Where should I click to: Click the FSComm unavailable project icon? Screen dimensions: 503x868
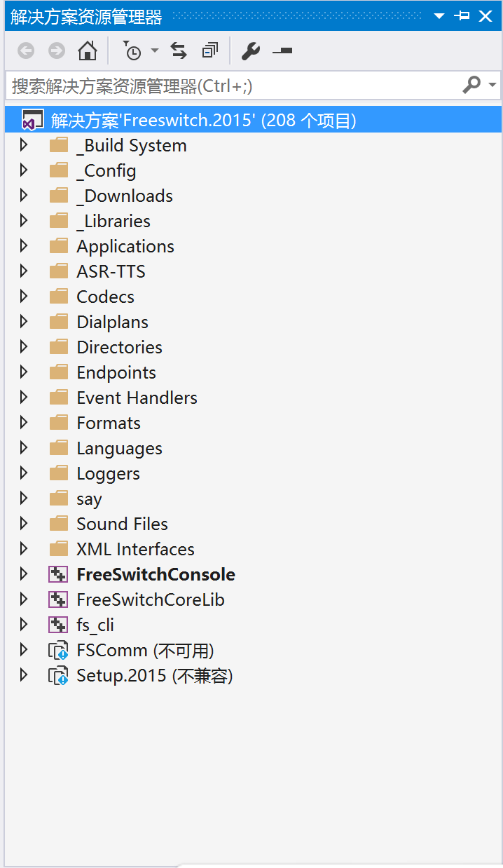click(x=58, y=651)
